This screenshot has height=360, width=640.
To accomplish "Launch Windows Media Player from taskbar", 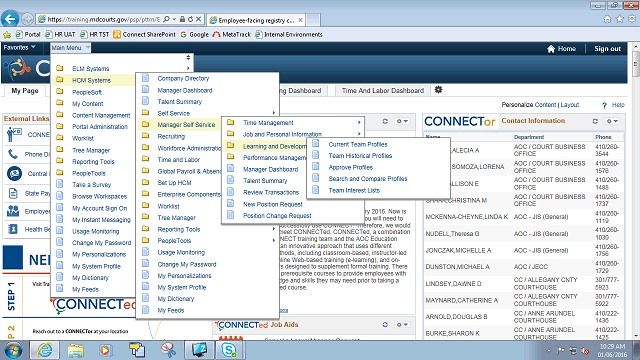I will [106, 350].
